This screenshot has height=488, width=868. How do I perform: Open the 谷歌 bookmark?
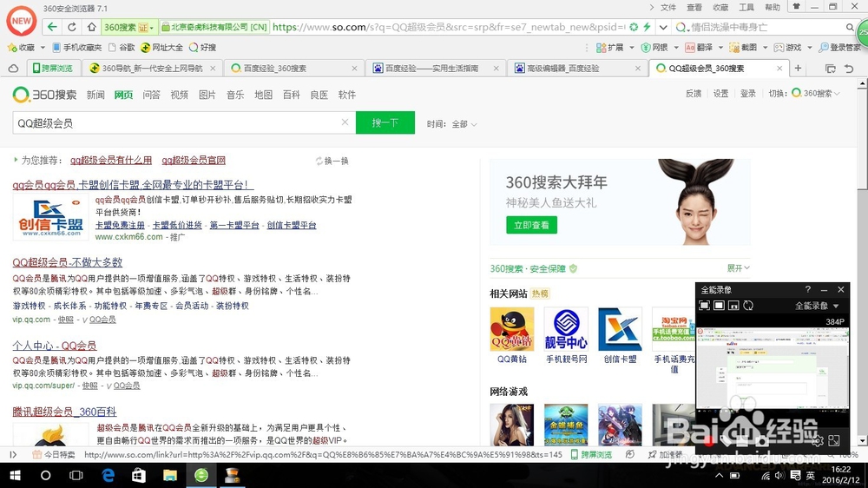click(x=122, y=48)
